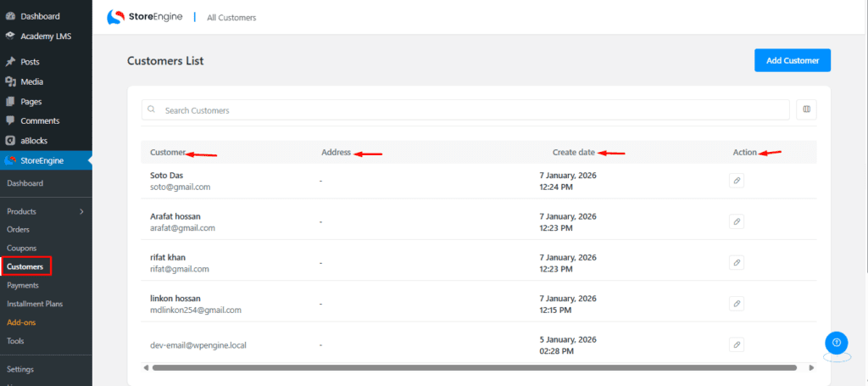
Task: Click the Address column header
Action: 336,153
